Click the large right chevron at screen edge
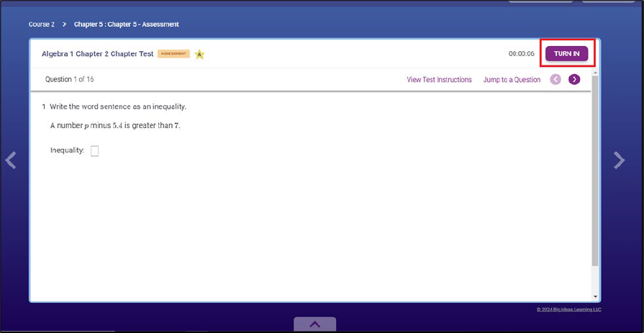Screen dimensions: 644x333 pyautogui.click(x=619, y=160)
